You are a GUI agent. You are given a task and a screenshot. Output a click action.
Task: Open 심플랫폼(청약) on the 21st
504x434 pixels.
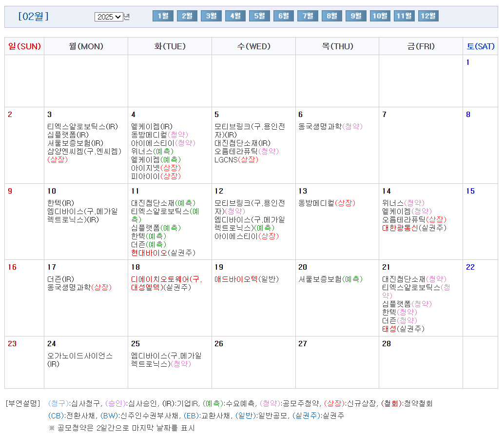(407, 304)
